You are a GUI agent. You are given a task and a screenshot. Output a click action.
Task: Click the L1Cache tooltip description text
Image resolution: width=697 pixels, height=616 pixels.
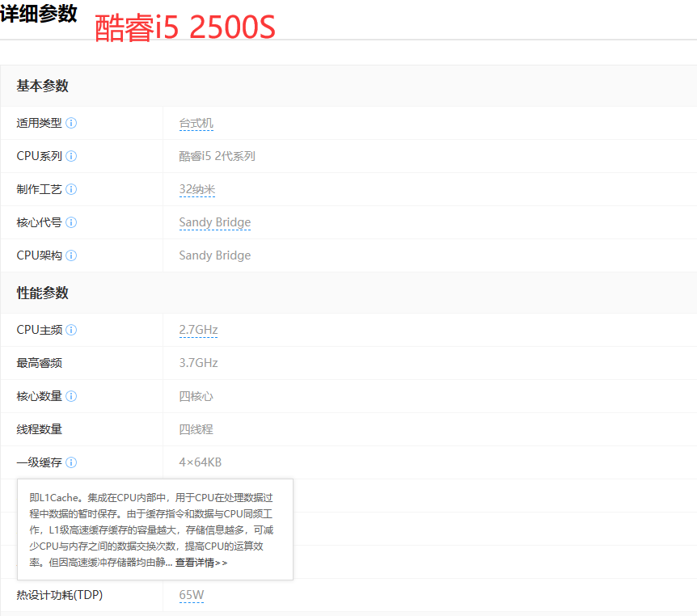151,530
